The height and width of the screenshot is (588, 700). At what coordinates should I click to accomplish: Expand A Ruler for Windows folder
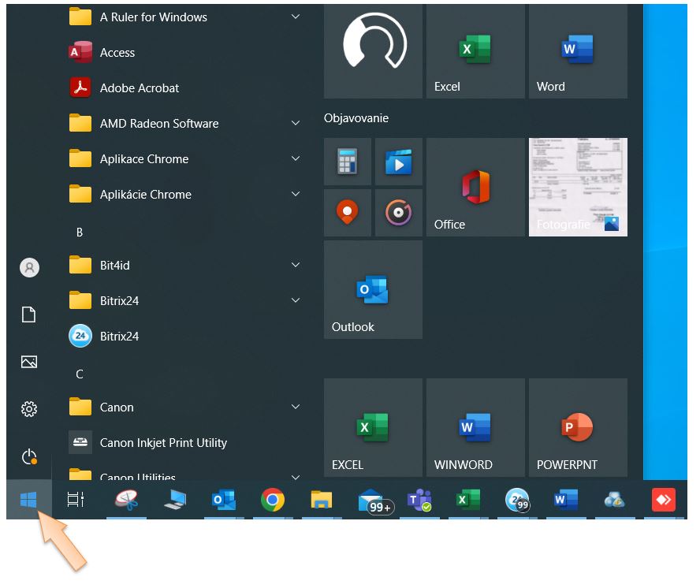pyautogui.click(x=296, y=17)
